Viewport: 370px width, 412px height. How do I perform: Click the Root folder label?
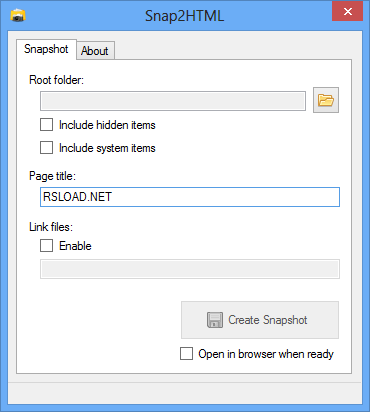click(x=56, y=80)
